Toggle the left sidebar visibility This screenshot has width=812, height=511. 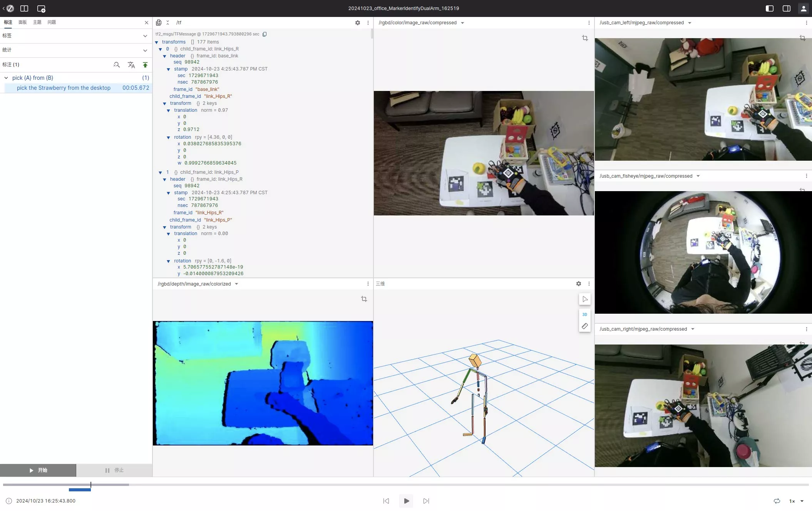click(x=769, y=8)
